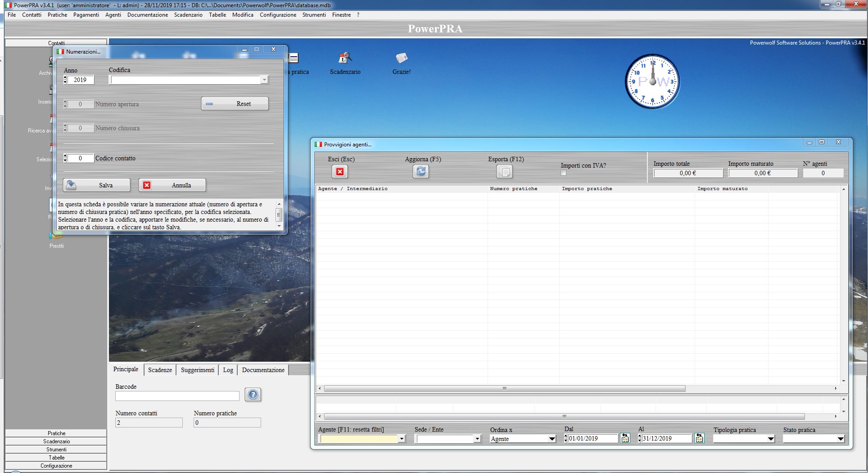
Task: Open the Configurazione menu in menu bar
Action: pos(278,15)
